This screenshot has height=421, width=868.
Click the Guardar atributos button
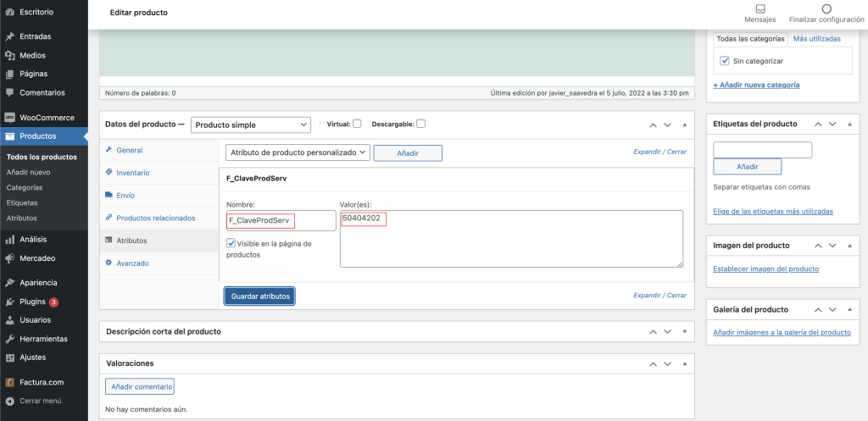click(260, 296)
